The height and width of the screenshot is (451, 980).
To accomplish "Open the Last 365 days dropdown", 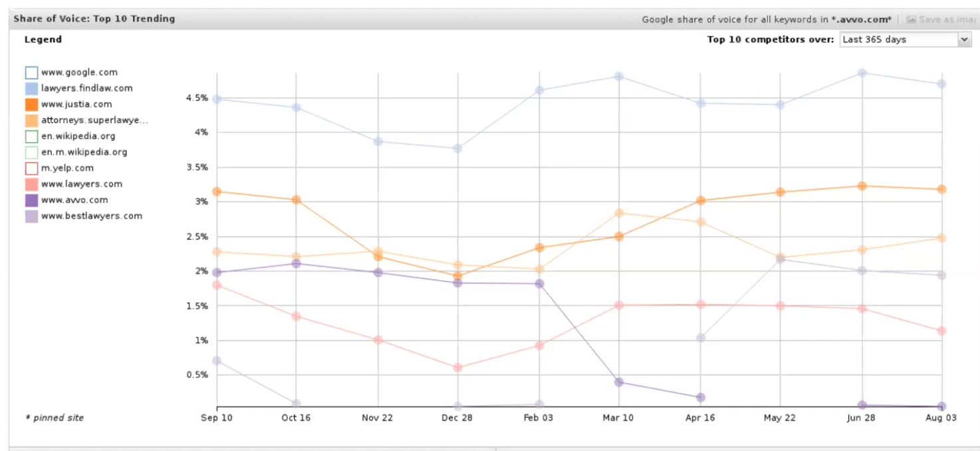I will tap(964, 40).
